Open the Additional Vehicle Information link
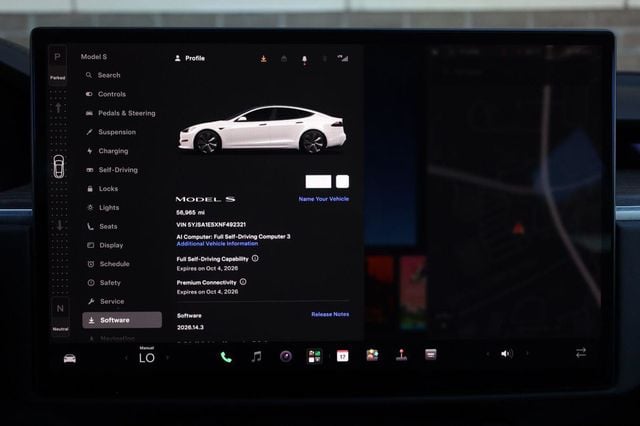This screenshot has height=426, width=640. (217, 244)
